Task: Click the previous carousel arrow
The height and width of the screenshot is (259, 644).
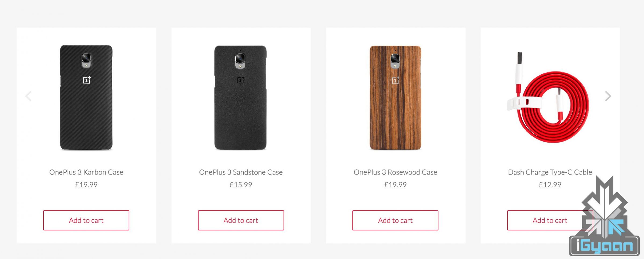Action: point(28,96)
